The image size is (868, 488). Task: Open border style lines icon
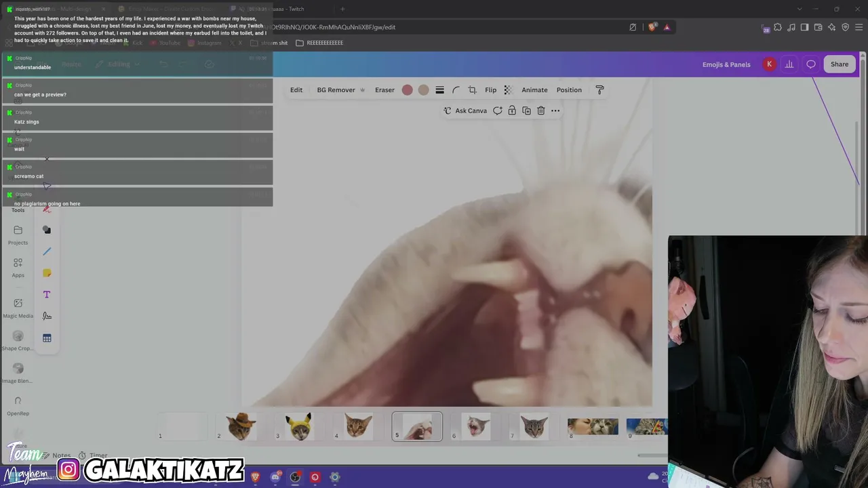(x=439, y=90)
